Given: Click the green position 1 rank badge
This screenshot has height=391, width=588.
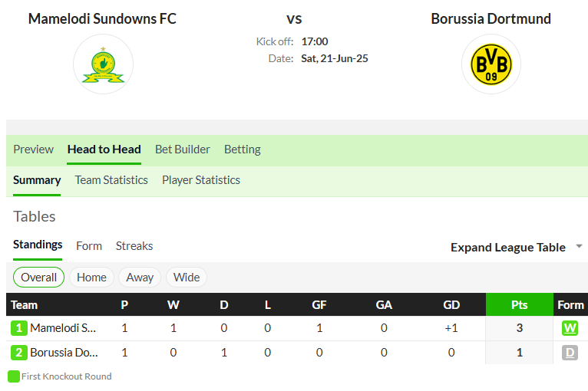Looking at the screenshot, I should 18,328.
